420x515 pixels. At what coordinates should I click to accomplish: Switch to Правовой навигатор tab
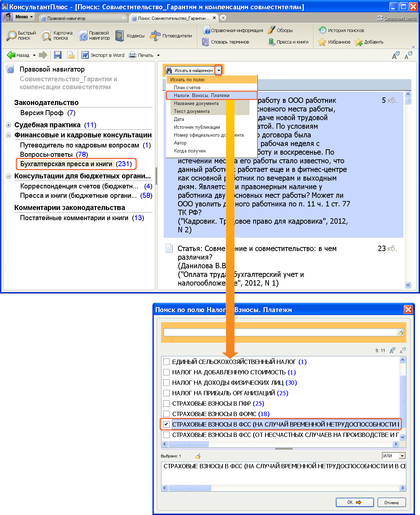[x=82, y=18]
